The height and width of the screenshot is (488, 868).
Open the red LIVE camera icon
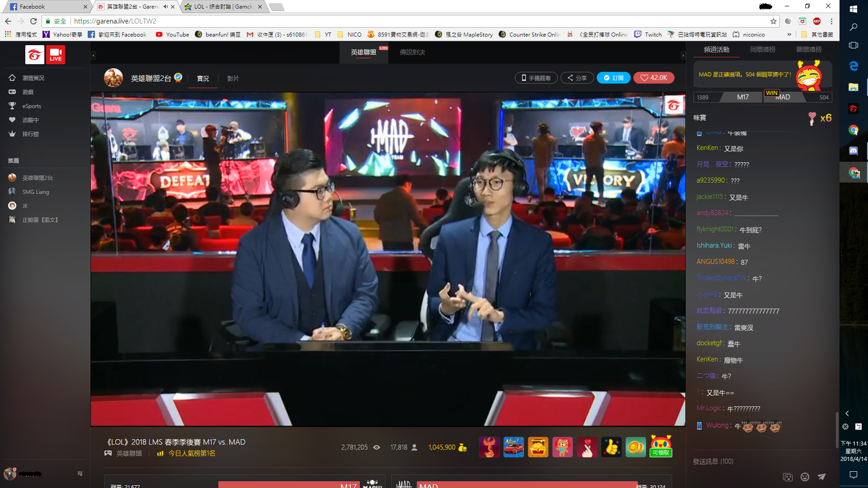tap(56, 55)
